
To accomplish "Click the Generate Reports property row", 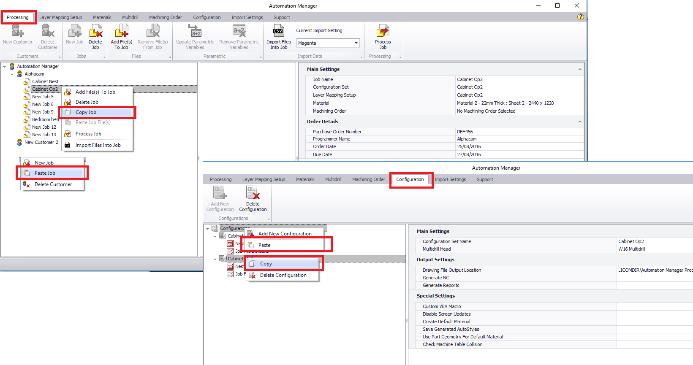I will (554, 285).
